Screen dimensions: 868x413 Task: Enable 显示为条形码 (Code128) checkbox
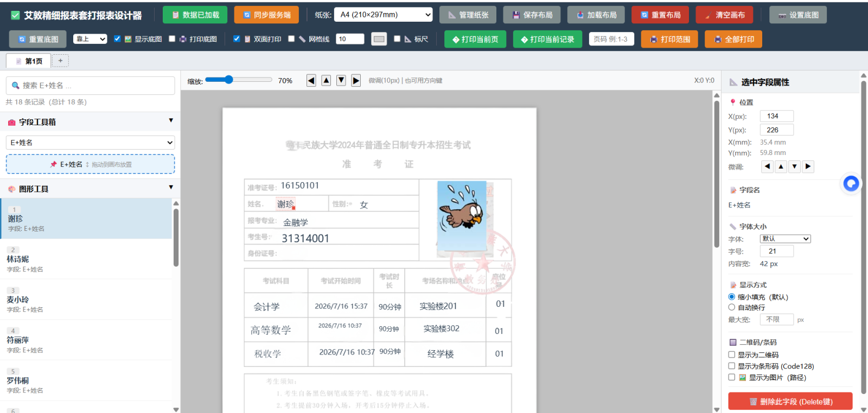click(731, 366)
